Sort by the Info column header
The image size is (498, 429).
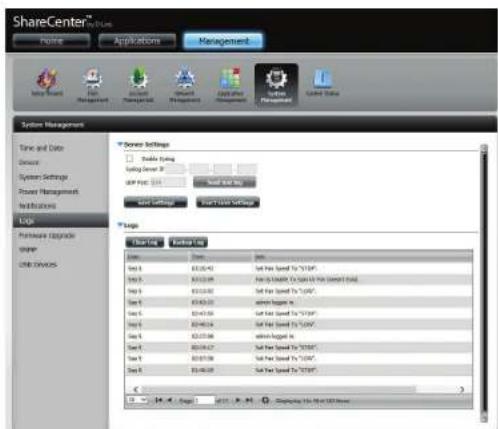pyautogui.click(x=362, y=257)
